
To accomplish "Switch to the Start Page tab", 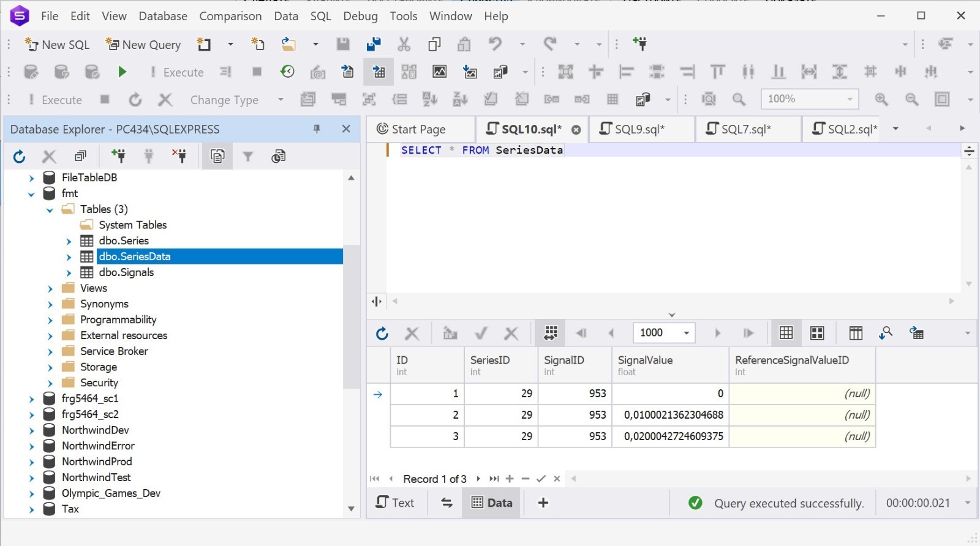I will pyautogui.click(x=420, y=129).
